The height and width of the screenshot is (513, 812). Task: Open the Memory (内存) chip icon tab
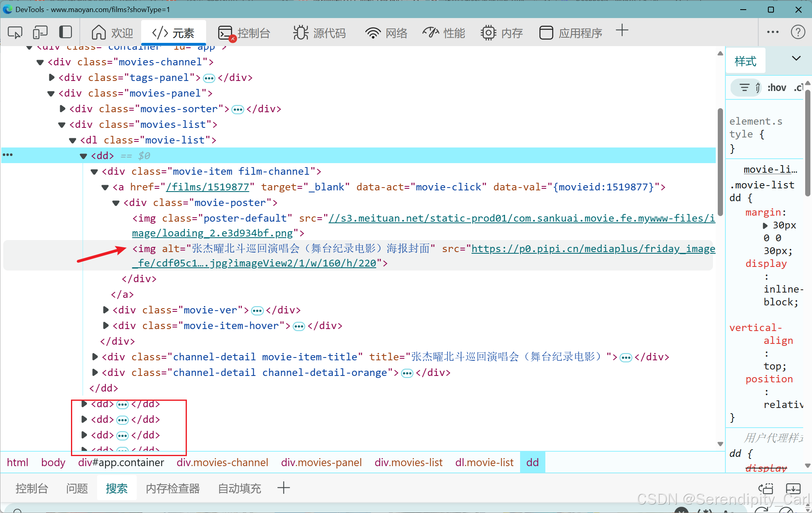[502, 33]
